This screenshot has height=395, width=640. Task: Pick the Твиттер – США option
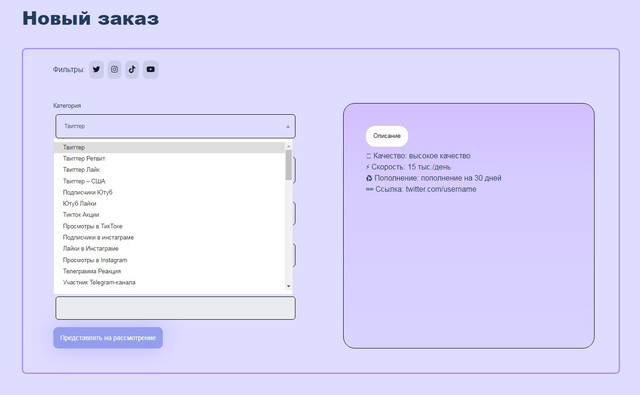tap(169, 181)
